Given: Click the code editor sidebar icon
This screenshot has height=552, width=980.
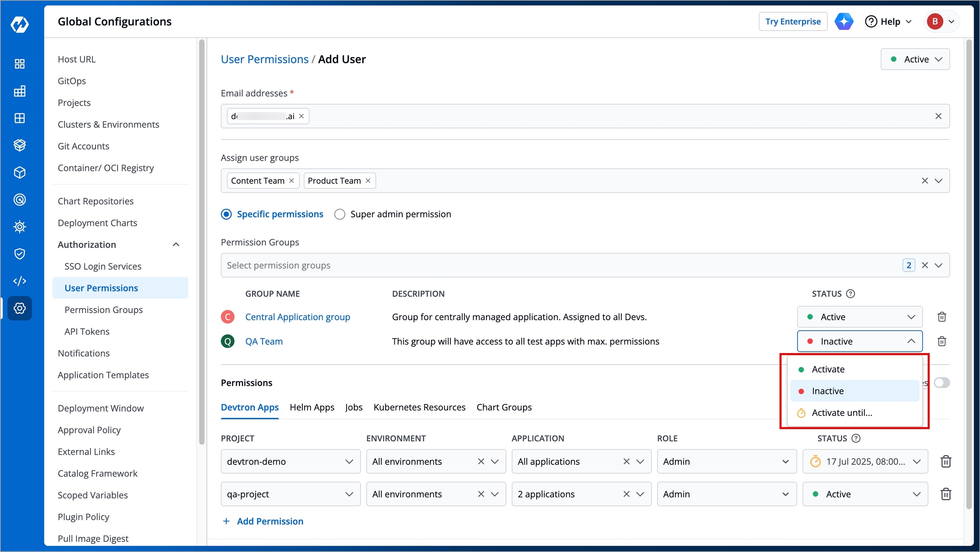Looking at the screenshot, I should [x=20, y=281].
